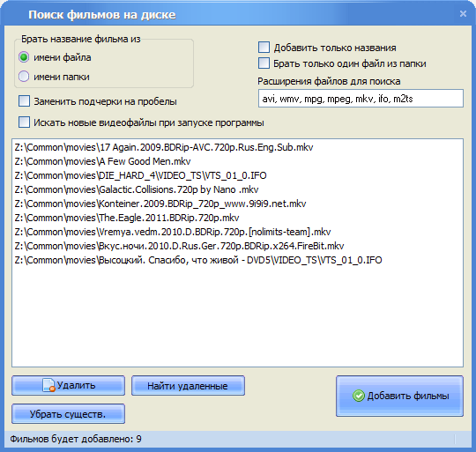Image resolution: width=476 pixels, height=452 pixels.
Task: Click the file extensions input field
Action: [361, 99]
